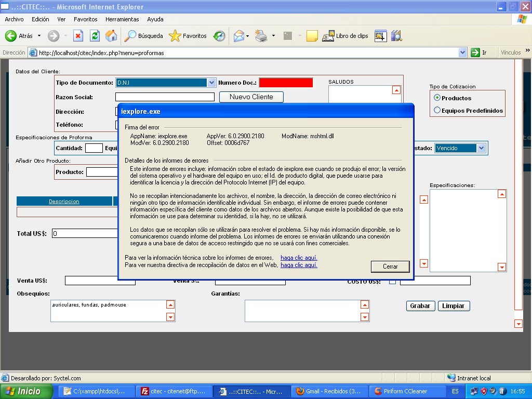Screen dimensions: 532x399
Task: Click the Print toolbar icon
Action: point(261,36)
